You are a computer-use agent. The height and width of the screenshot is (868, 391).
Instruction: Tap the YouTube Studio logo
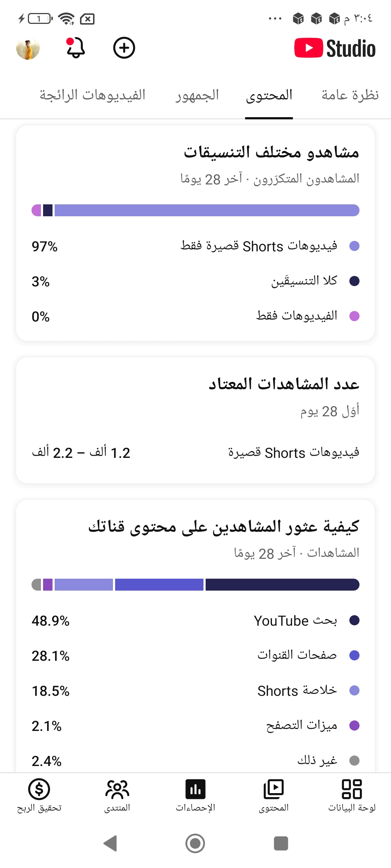(x=335, y=48)
